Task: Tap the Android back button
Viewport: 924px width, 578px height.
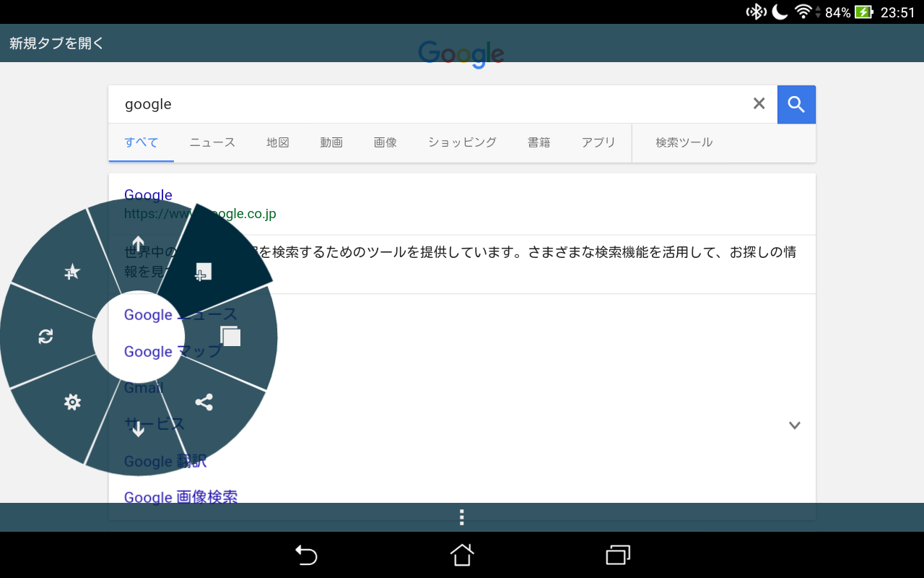Action: (306, 555)
